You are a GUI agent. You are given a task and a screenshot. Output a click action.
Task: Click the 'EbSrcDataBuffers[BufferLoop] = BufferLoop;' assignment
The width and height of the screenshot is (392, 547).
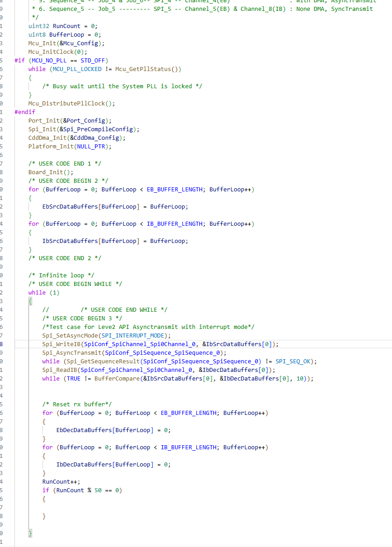point(115,206)
